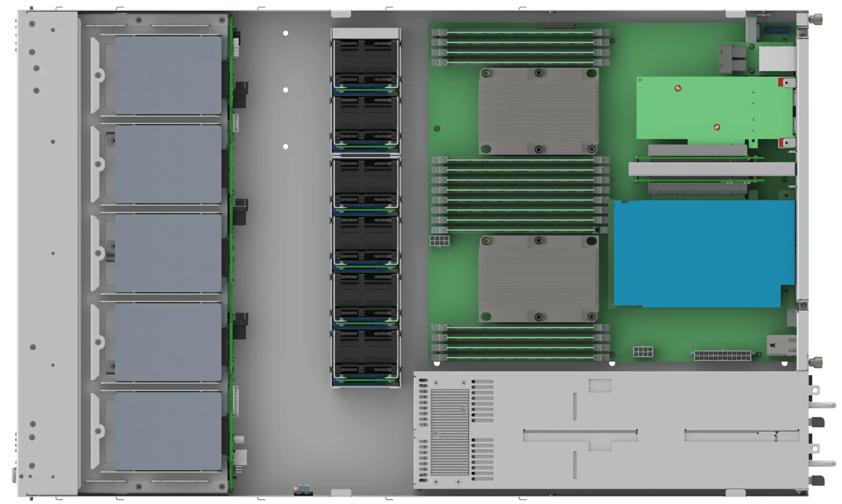Click the small red component on chassis bottom edge
The width and height of the screenshot is (842, 504).
pos(297,488)
